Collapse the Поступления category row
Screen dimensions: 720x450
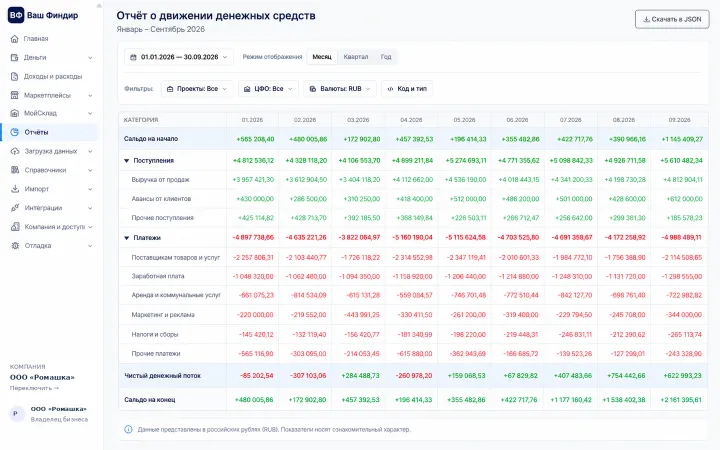126,161
